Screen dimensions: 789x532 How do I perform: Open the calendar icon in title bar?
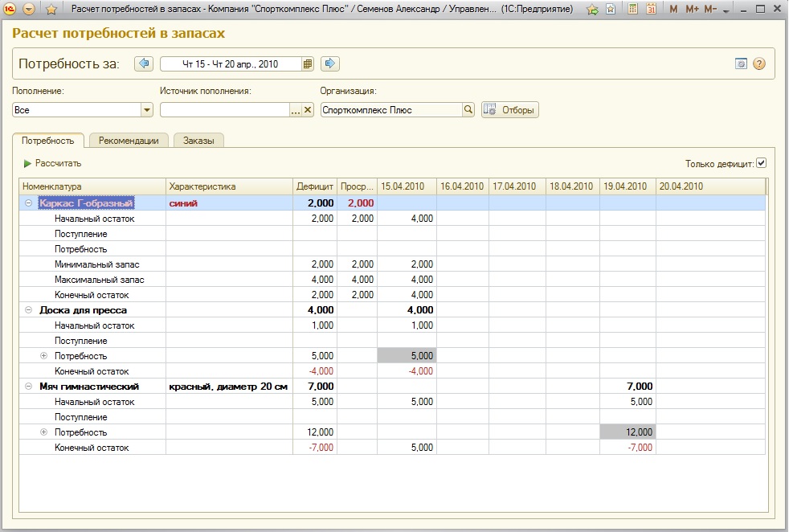coord(651,10)
